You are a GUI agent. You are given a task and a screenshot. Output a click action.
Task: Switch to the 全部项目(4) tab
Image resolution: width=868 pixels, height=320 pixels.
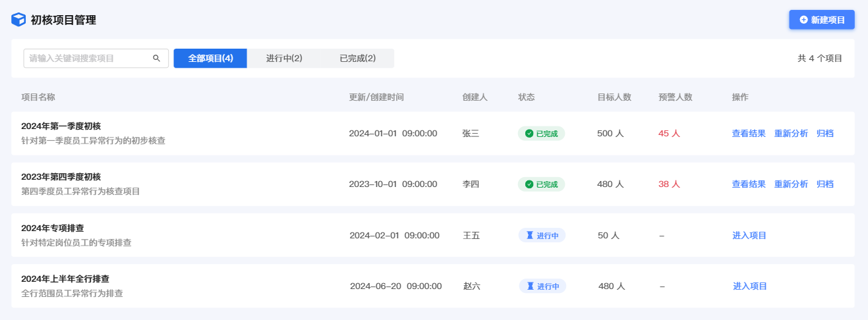click(x=210, y=59)
